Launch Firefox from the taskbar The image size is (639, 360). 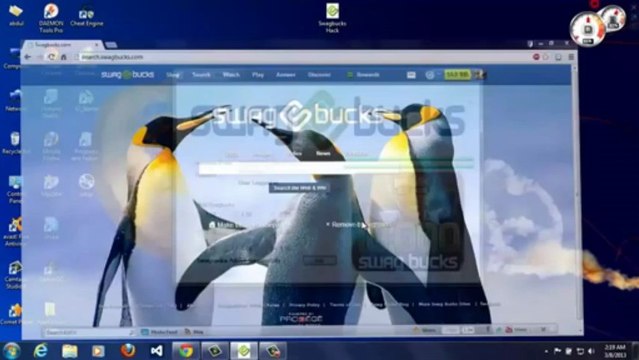point(128,351)
